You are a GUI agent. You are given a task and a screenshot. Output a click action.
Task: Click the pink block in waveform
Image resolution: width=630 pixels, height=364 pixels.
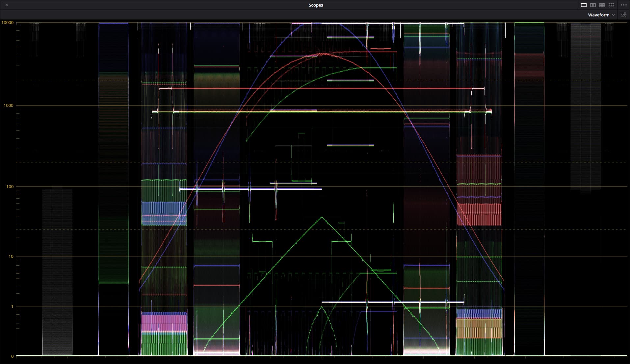(x=164, y=322)
